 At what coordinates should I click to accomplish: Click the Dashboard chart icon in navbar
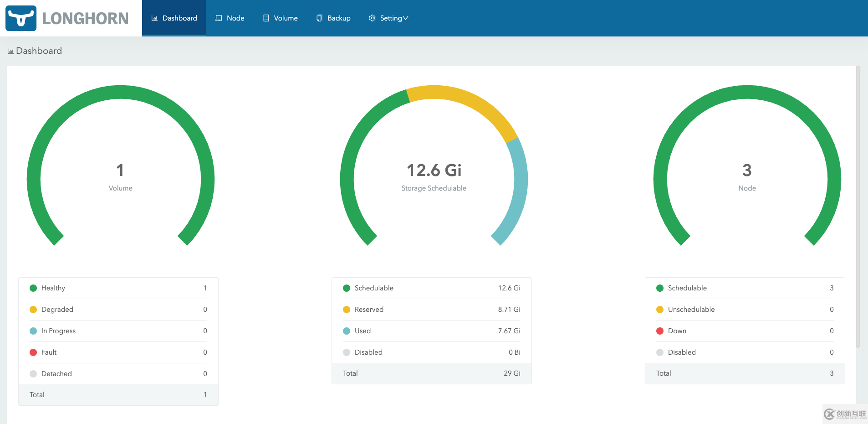click(x=154, y=18)
